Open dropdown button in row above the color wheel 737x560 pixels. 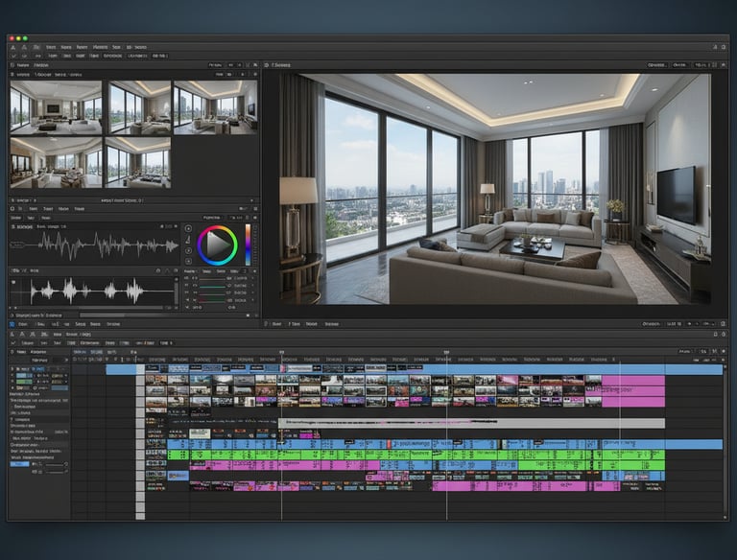click(212, 218)
